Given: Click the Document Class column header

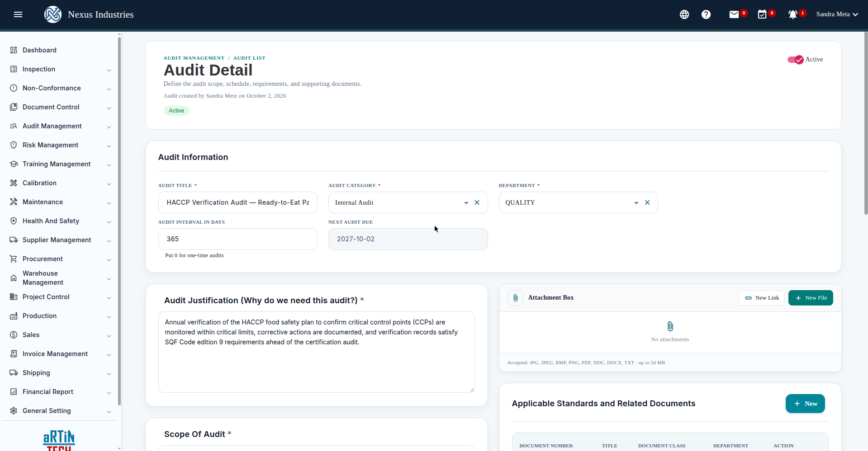Looking at the screenshot, I should (x=662, y=446).
